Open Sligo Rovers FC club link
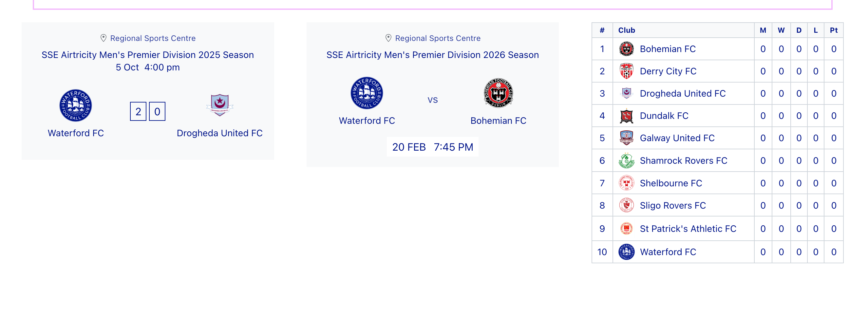Image resolution: width=868 pixels, height=336 pixels. pyautogui.click(x=672, y=206)
